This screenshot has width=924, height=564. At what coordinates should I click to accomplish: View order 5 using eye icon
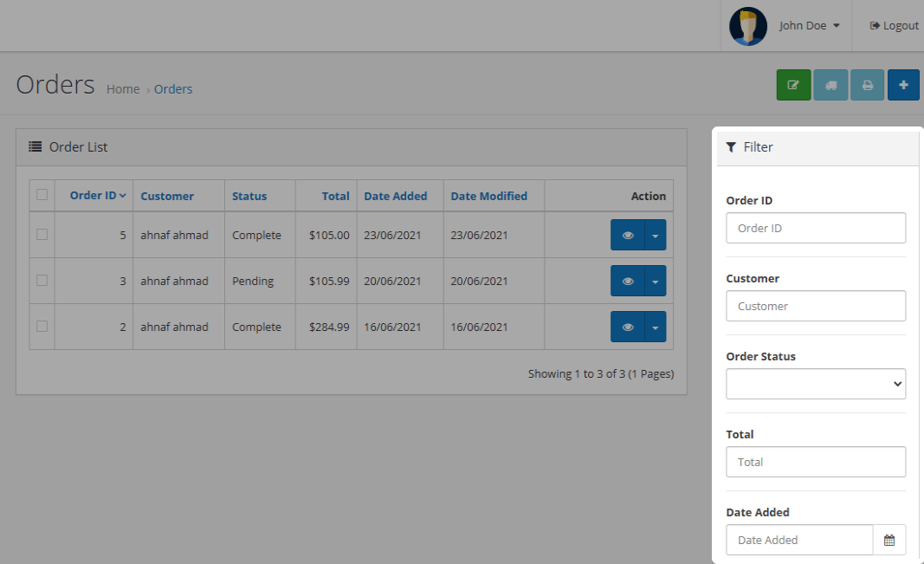(x=628, y=235)
